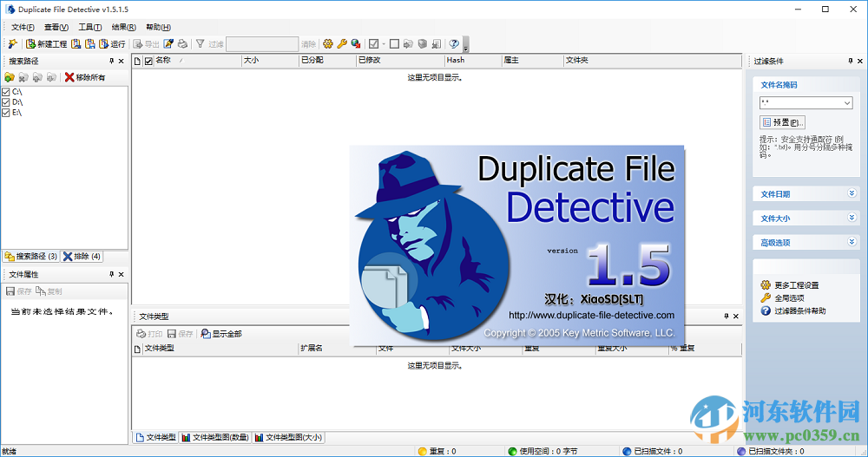Sort results by 名称 column header

point(198,61)
